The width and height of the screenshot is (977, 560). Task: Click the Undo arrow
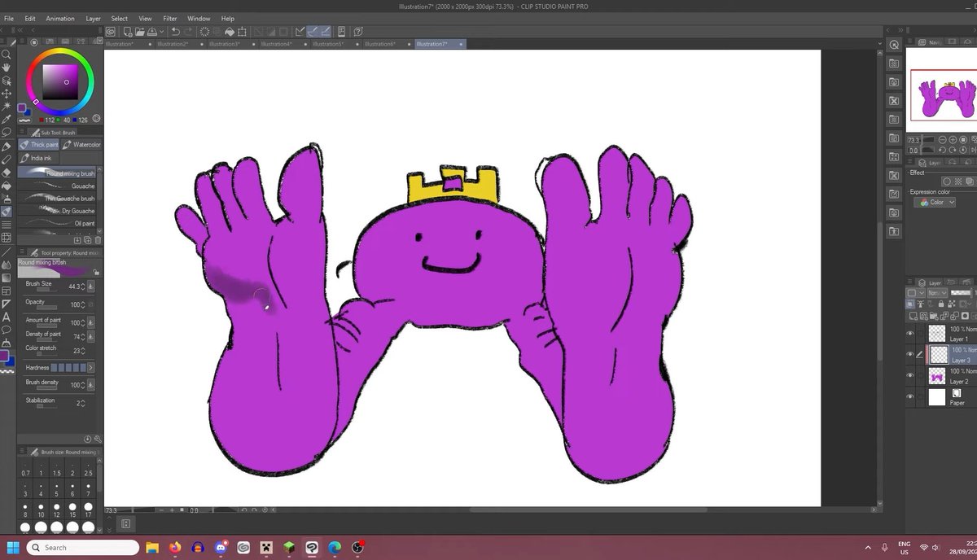(175, 31)
